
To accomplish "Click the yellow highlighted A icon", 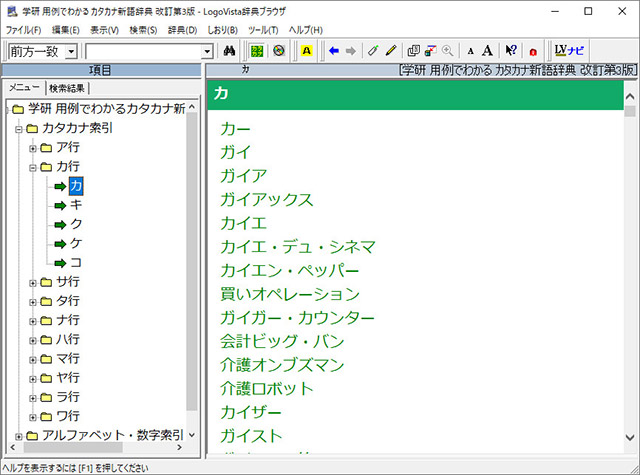I will pos(307,51).
